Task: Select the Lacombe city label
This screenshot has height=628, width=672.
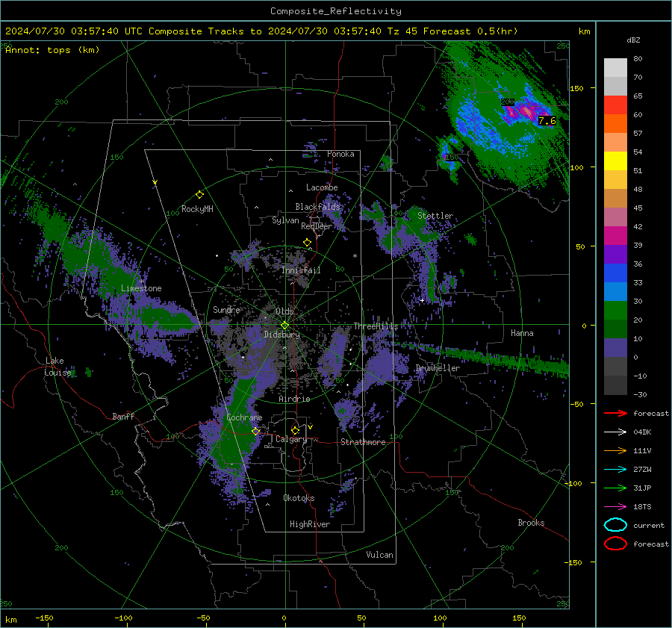Action: tap(322, 187)
